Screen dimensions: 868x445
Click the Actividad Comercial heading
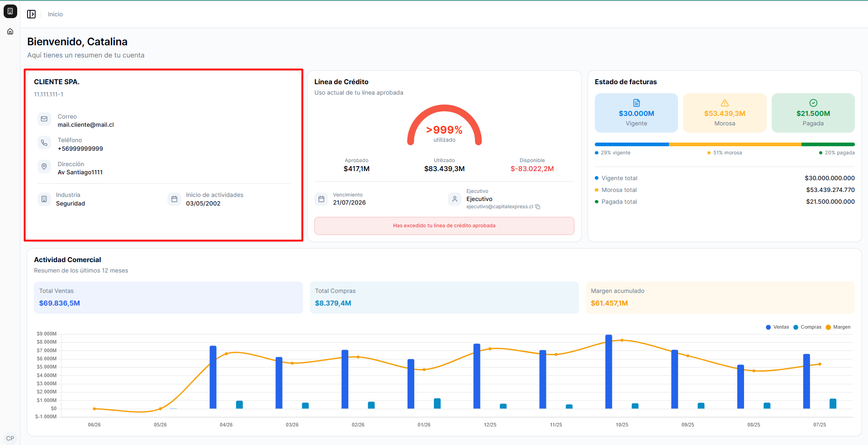[67, 260]
